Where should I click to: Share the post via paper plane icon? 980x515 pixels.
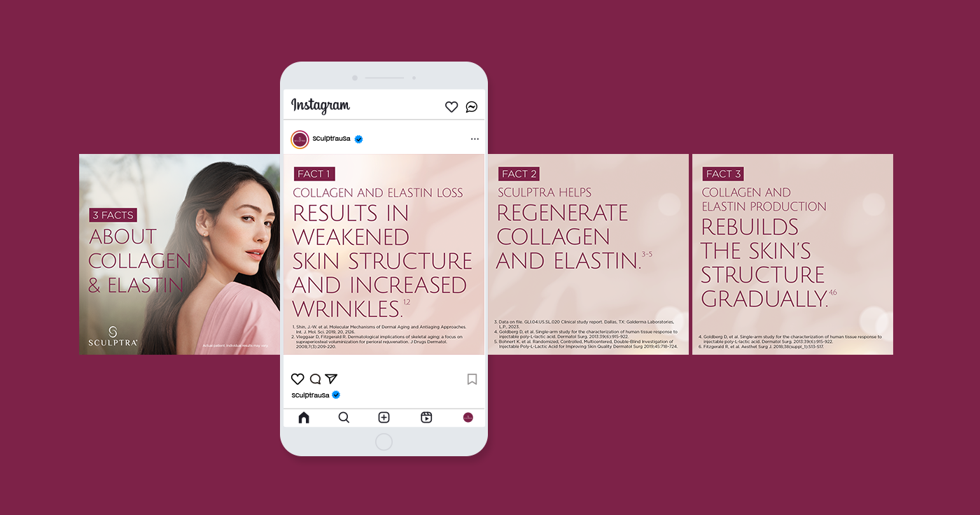point(331,379)
